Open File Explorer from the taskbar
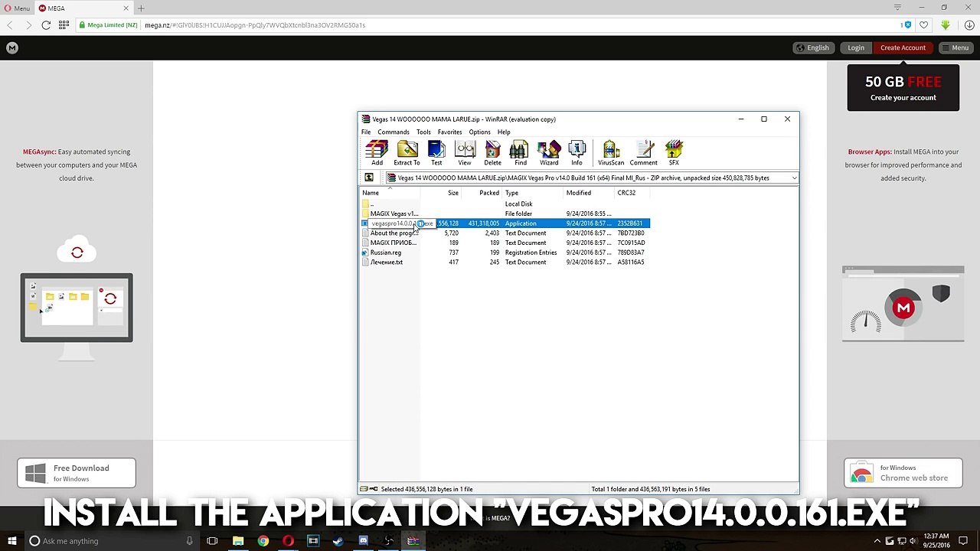The height and width of the screenshot is (551, 980). tap(238, 541)
